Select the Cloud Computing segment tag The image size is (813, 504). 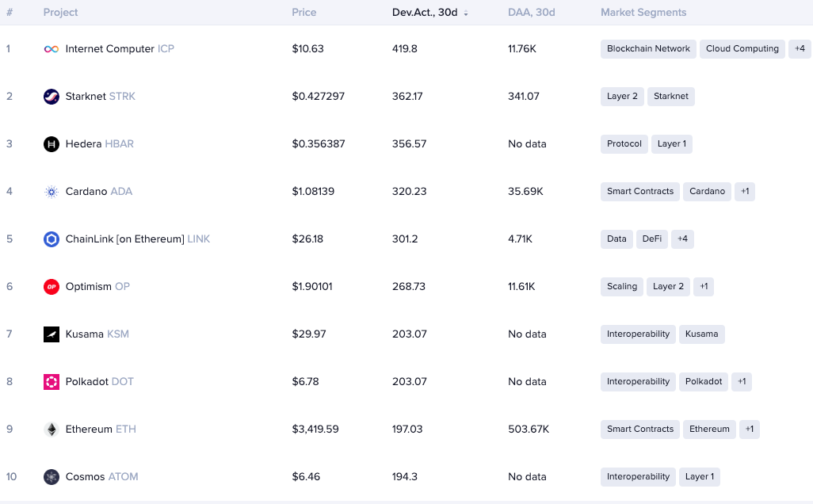tap(742, 49)
